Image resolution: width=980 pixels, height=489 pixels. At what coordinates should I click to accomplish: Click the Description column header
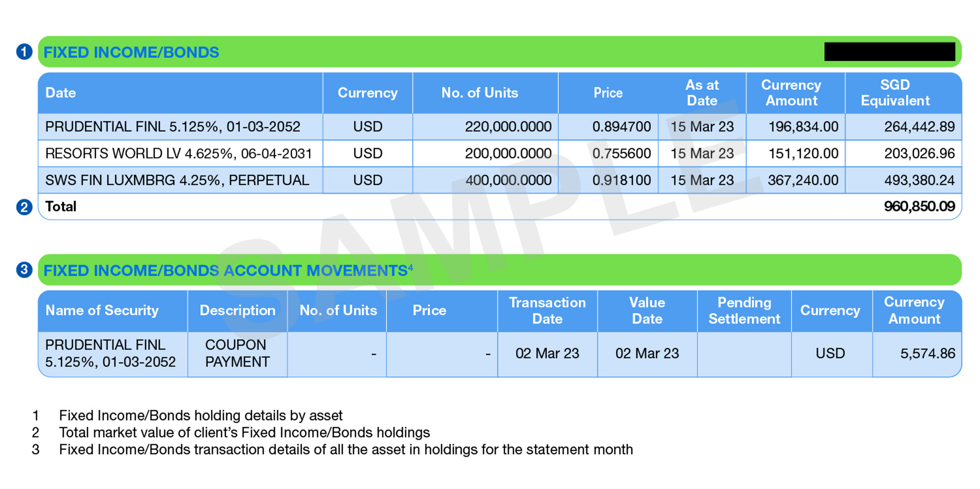tap(238, 311)
